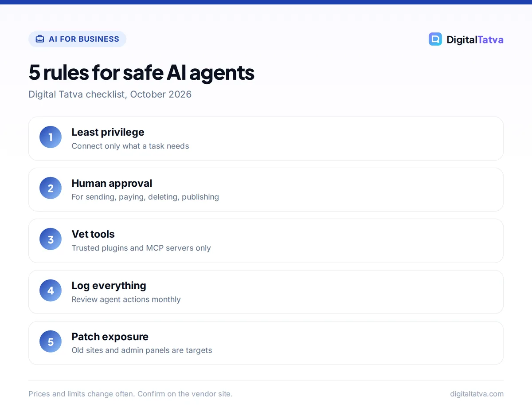
Task: Click the 'Prices and limits change often' footer note
Action: pos(130,394)
